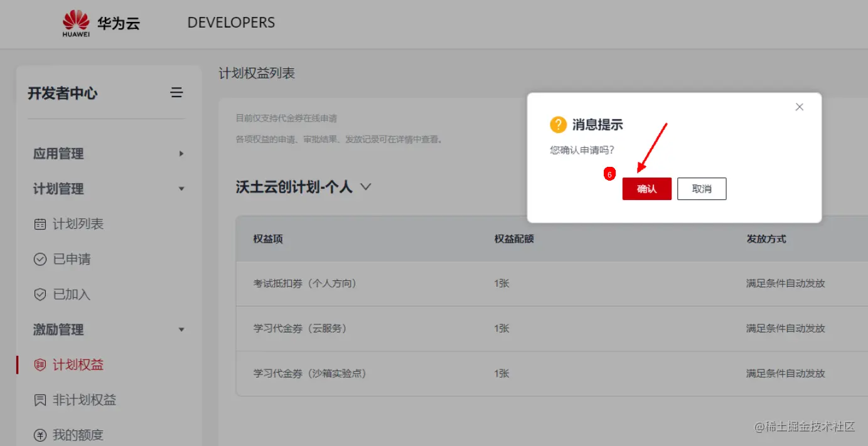Click the 消息提示 dialog title
This screenshot has width=868, height=446.
click(x=597, y=124)
